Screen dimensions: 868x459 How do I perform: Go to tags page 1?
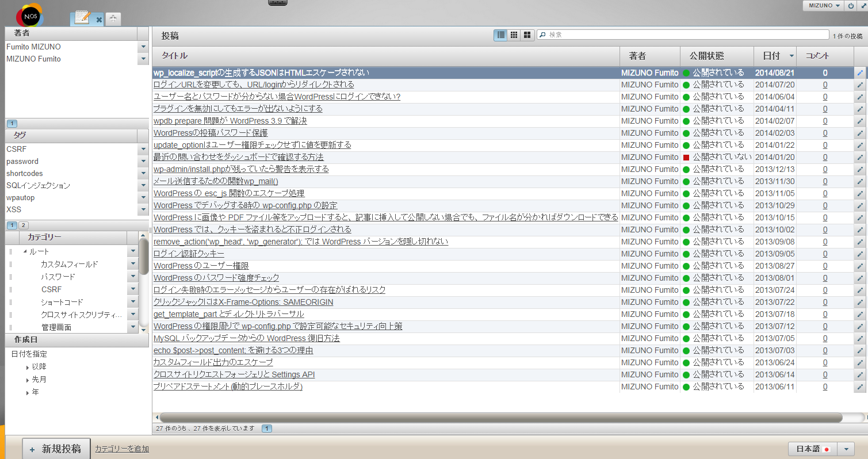(x=13, y=225)
